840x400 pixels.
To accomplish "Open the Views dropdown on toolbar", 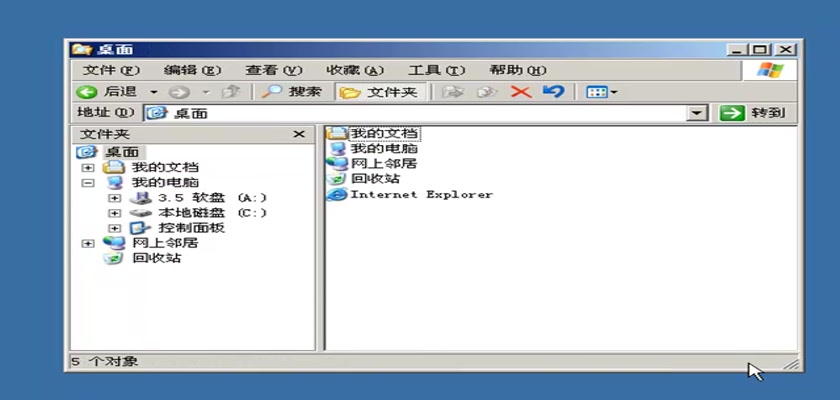I will [x=602, y=92].
